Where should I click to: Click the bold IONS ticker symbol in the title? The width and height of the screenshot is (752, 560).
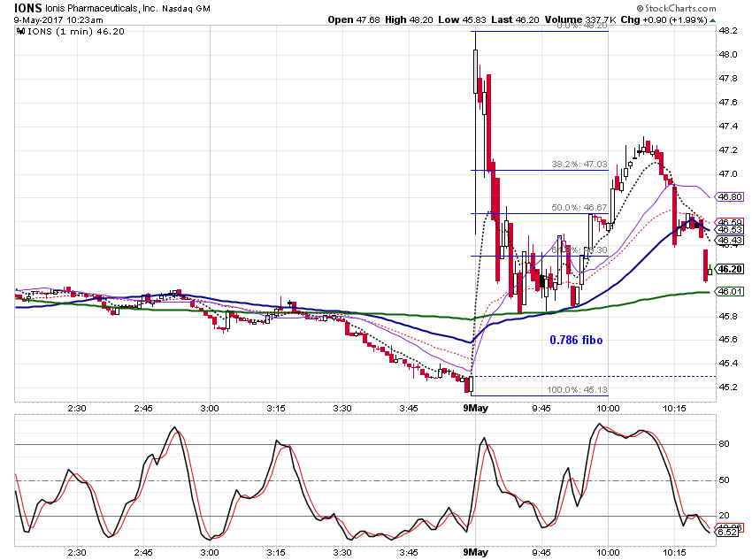pyautogui.click(x=27, y=8)
